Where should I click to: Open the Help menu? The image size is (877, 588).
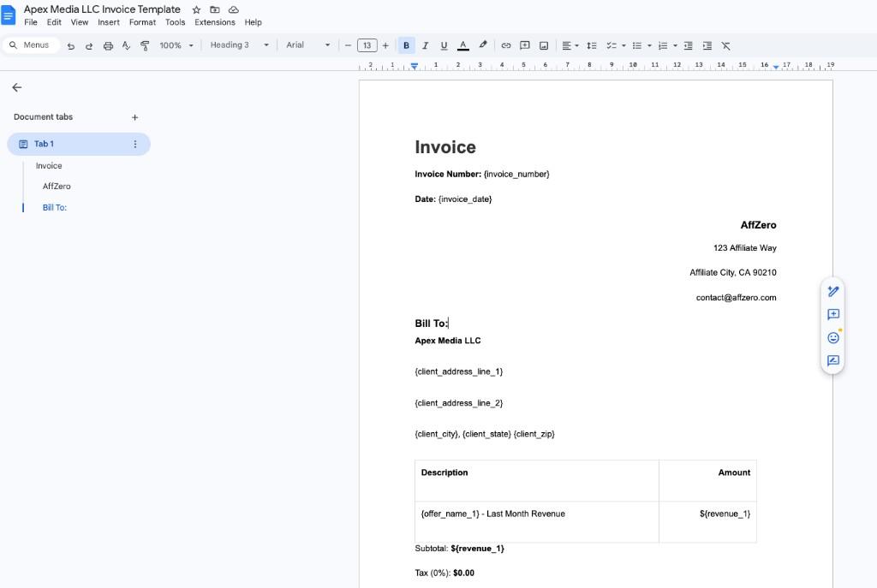tap(254, 22)
